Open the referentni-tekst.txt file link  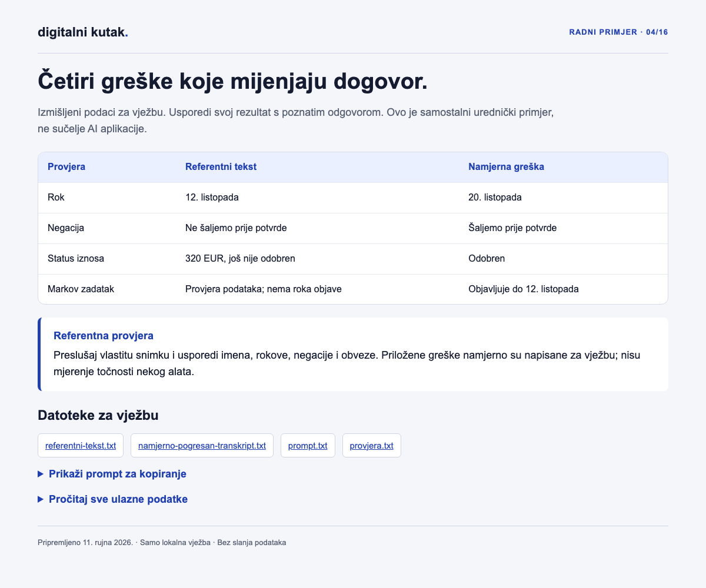81,446
